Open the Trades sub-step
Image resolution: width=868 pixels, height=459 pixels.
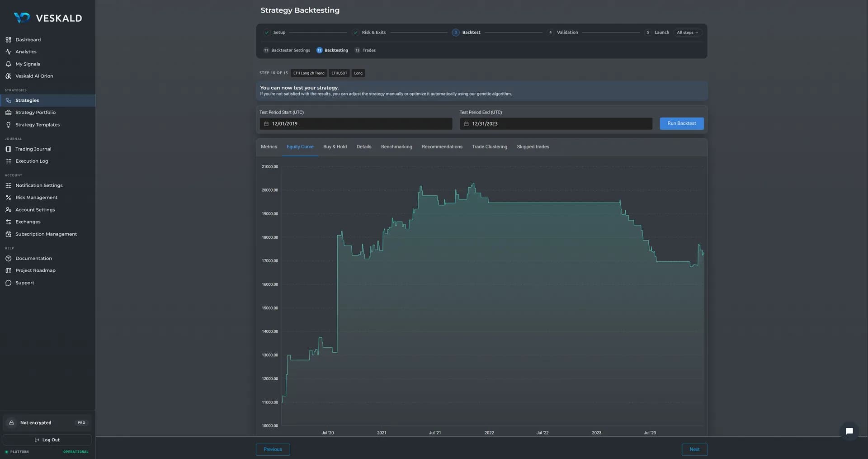[x=365, y=50]
